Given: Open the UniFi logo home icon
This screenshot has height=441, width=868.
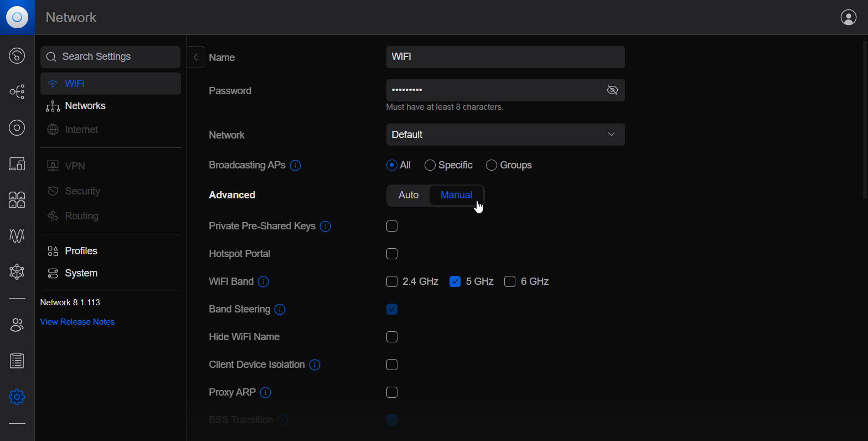Looking at the screenshot, I should tap(17, 17).
